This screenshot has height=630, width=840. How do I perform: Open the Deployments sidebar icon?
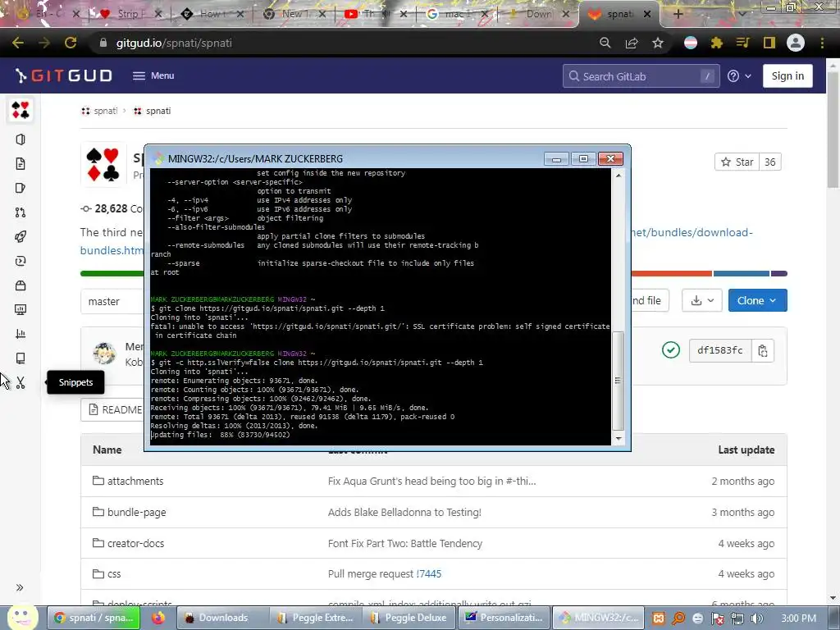tap(21, 261)
